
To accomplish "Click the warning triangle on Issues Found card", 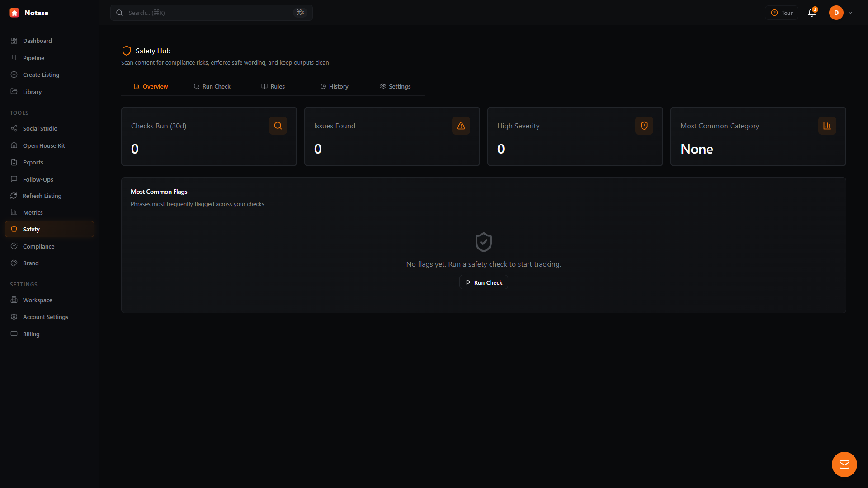I will (461, 126).
